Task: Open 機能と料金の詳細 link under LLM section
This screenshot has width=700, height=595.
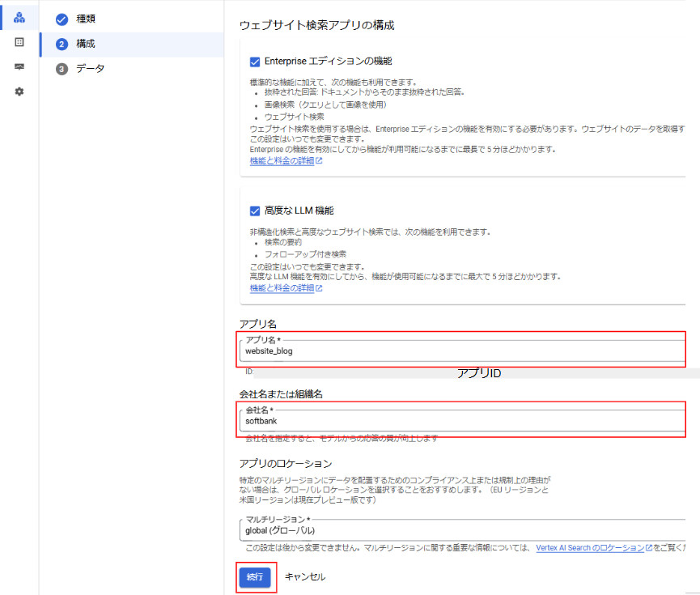Action: [x=282, y=288]
